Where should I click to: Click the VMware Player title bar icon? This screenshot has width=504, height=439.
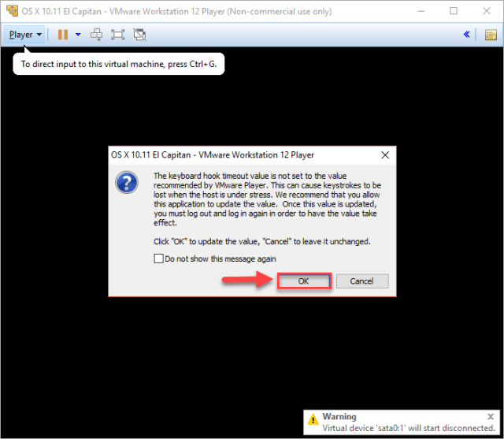pyautogui.click(x=13, y=11)
